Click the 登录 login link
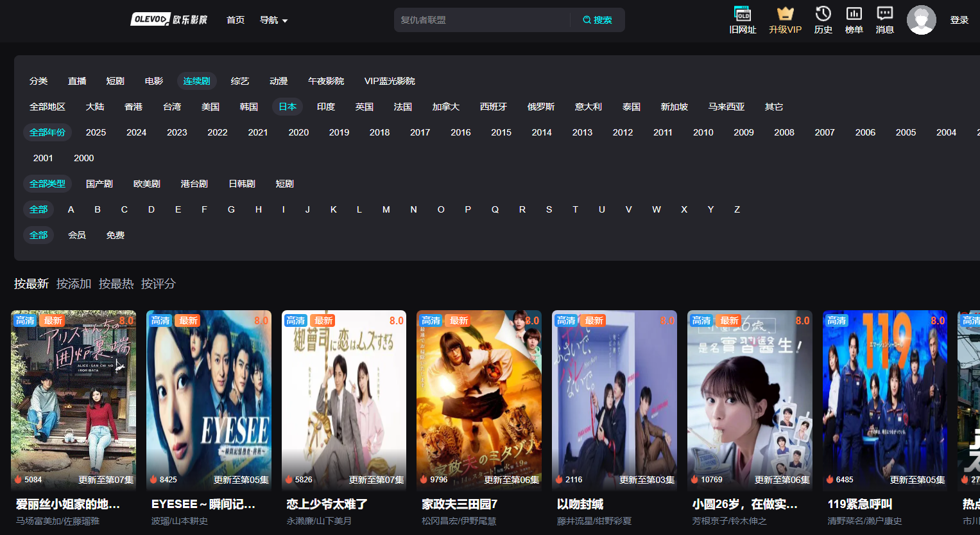 (x=959, y=20)
